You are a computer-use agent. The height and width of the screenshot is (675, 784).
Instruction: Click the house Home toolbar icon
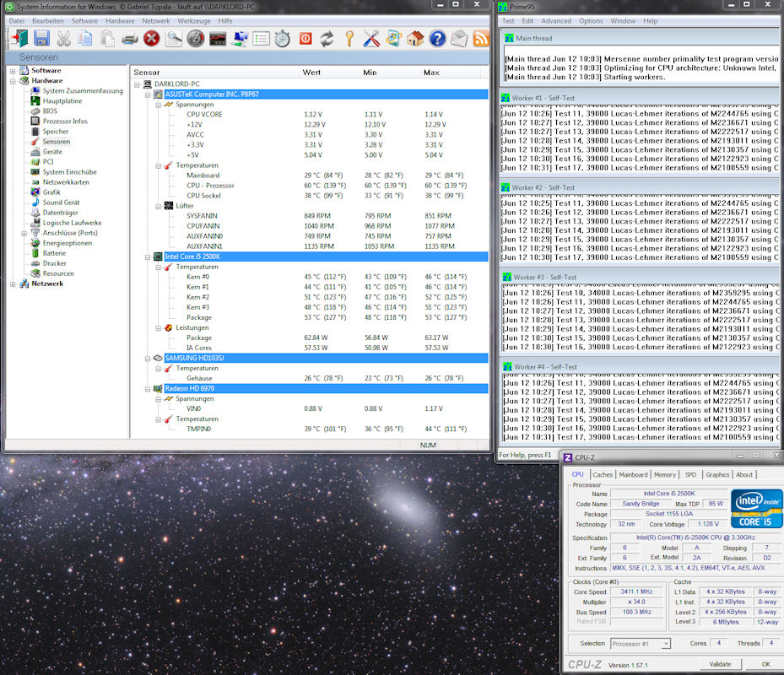414,38
